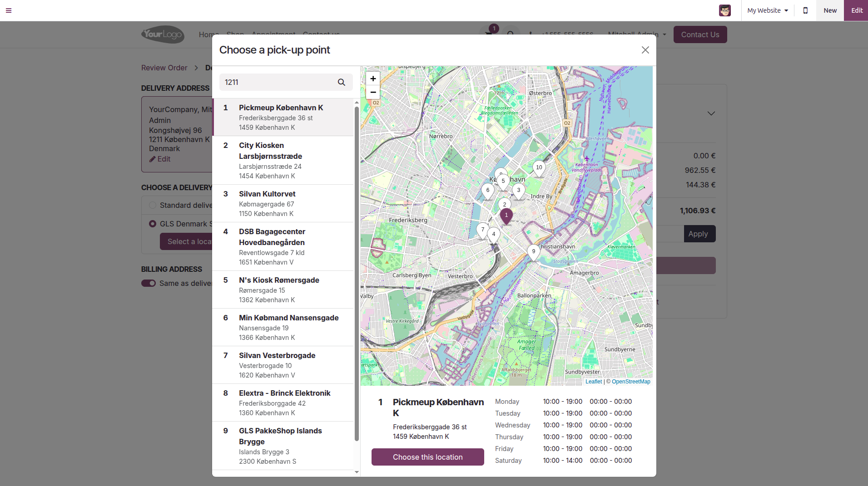Image resolution: width=868 pixels, height=486 pixels.
Task: Select GLS Denmark radio button
Action: point(153,224)
